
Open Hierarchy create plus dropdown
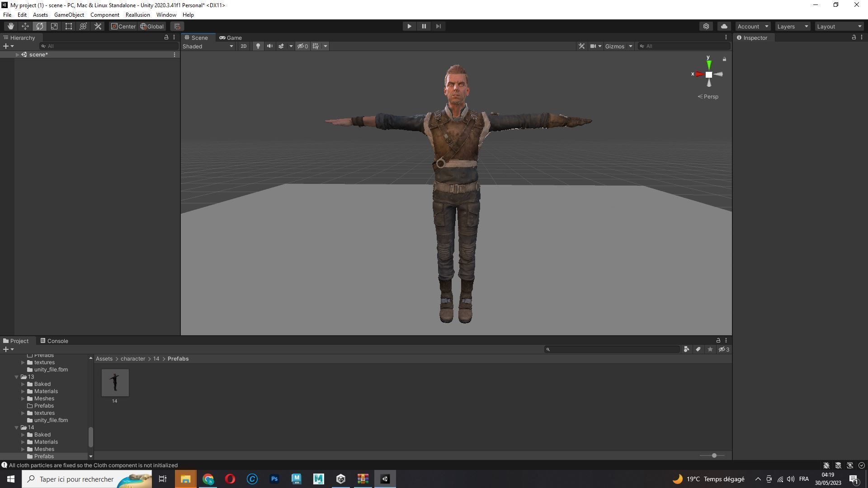tap(8, 46)
